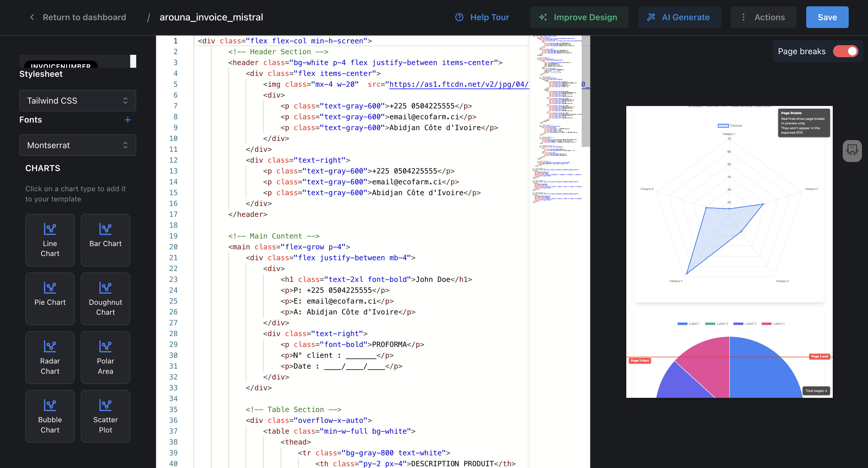Click the sparkle icon on Improve Design
Viewport: 868px width, 468px height.
point(543,17)
